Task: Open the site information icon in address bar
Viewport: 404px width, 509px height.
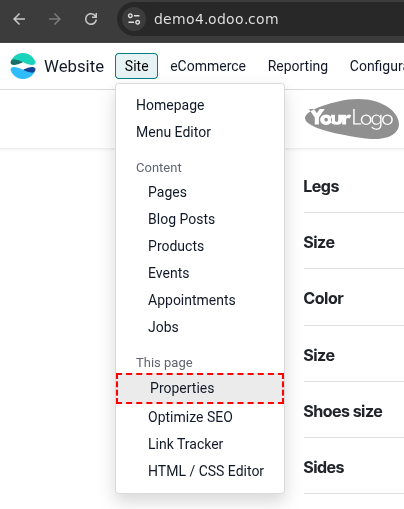Action: [x=134, y=19]
